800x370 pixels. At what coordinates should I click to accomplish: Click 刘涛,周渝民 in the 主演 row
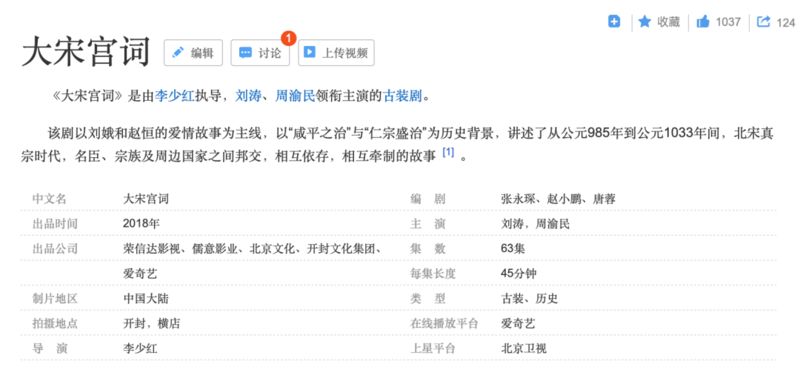tap(535, 224)
